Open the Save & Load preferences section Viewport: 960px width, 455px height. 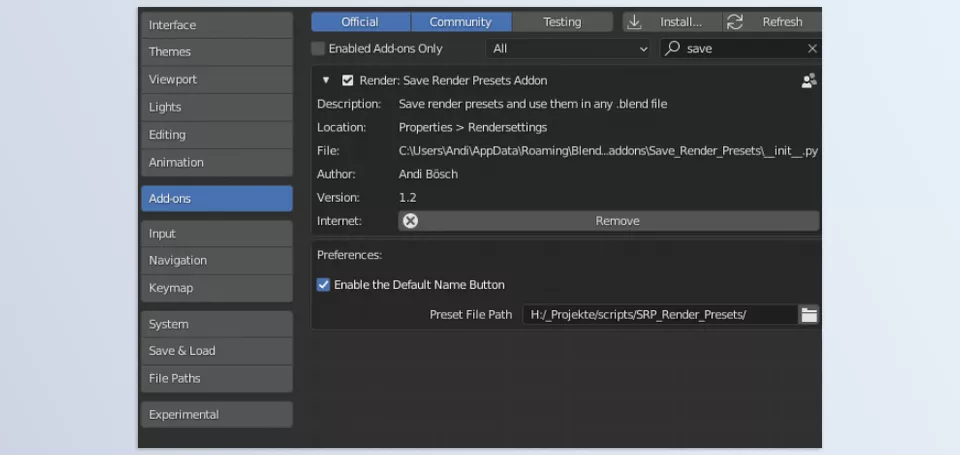(x=217, y=351)
